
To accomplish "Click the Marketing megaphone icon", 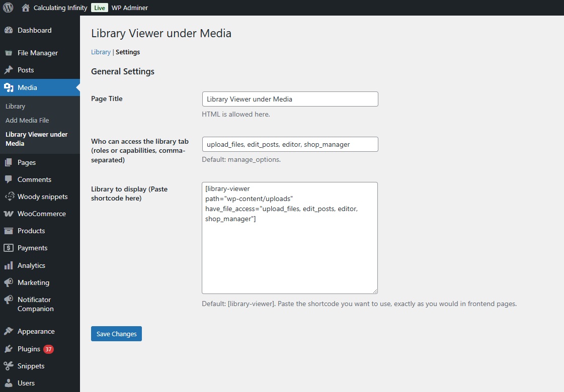I will [9, 282].
